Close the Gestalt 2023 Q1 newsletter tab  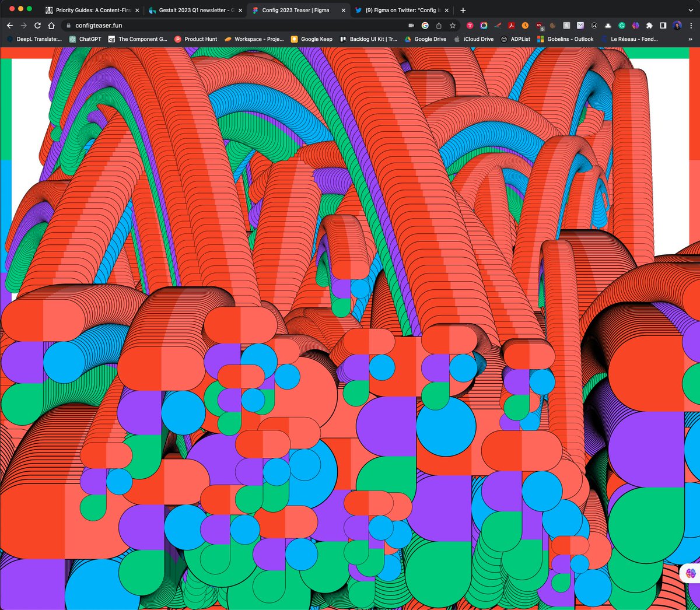[x=240, y=10]
